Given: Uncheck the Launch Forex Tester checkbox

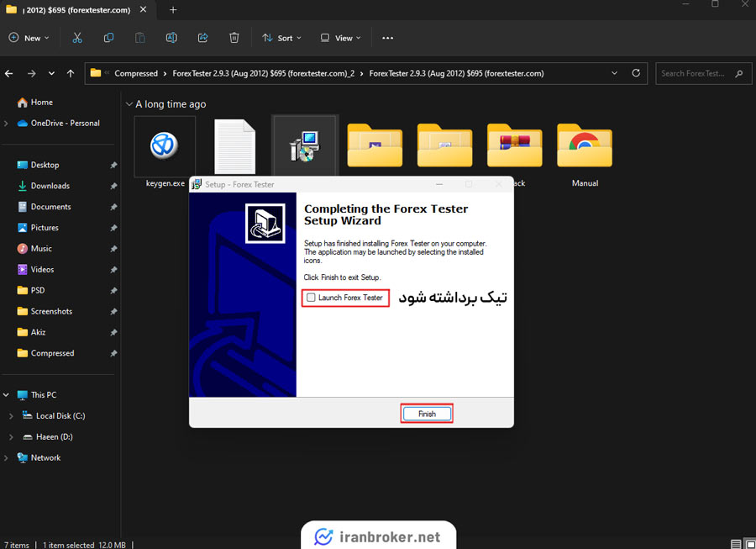Looking at the screenshot, I should pyautogui.click(x=311, y=298).
